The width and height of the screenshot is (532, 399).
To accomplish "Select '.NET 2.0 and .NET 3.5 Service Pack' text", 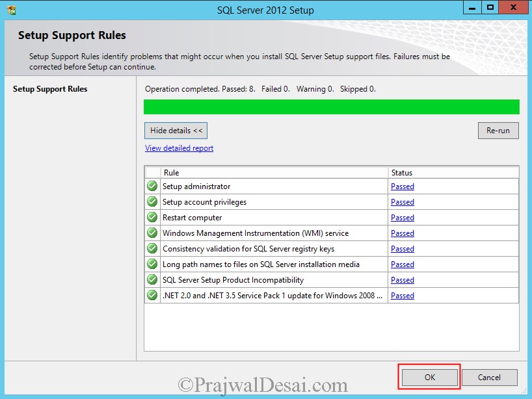I will tap(273, 296).
